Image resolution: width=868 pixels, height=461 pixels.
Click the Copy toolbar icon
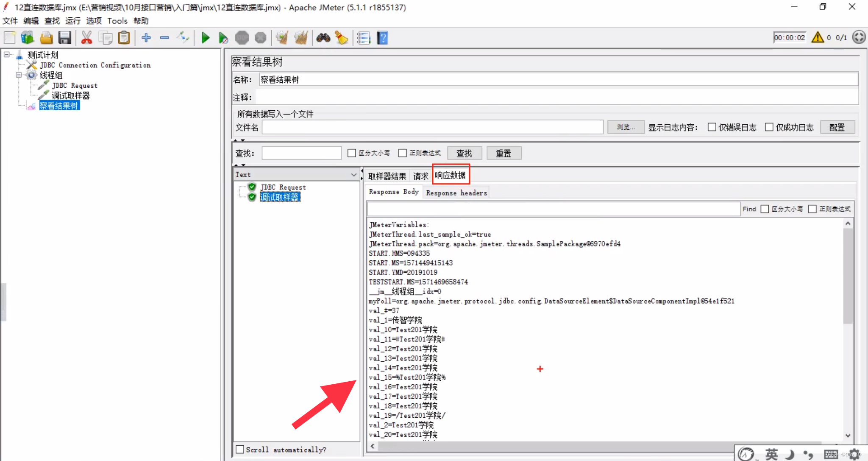[105, 38]
